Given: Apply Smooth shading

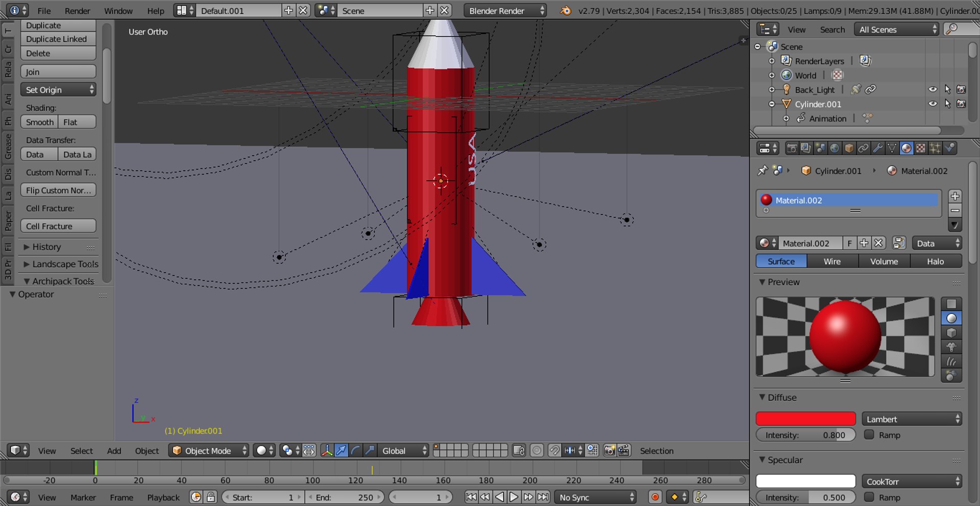Looking at the screenshot, I should [x=39, y=122].
